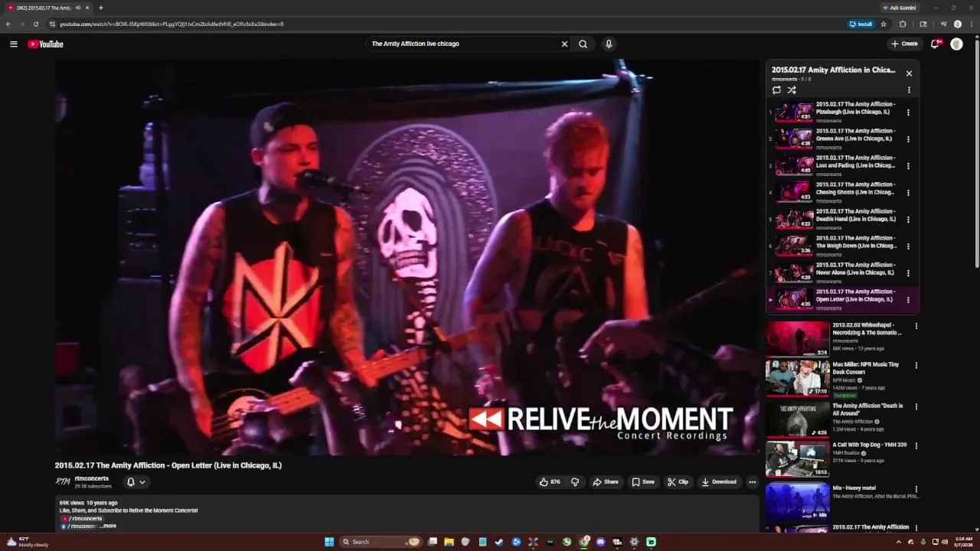
Task: Open the rtmconcerts channel name link
Action: coord(91,478)
